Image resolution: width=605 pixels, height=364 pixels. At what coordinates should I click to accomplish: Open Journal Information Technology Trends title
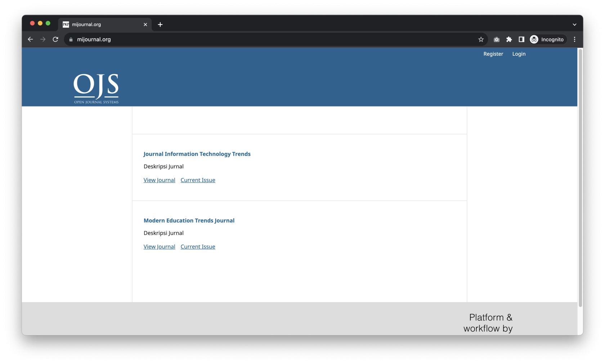click(x=197, y=154)
